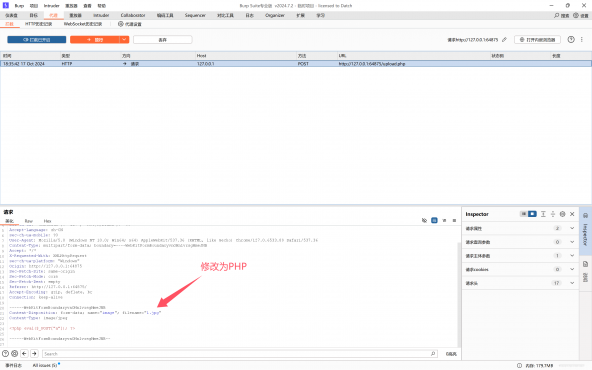
Task: Switch to the Sequencer tab
Action: tap(195, 15)
